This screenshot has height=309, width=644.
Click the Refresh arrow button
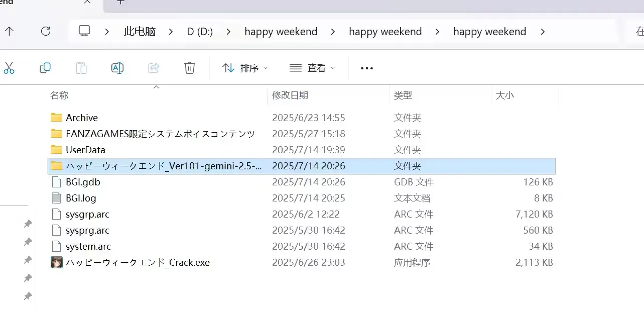(x=46, y=31)
